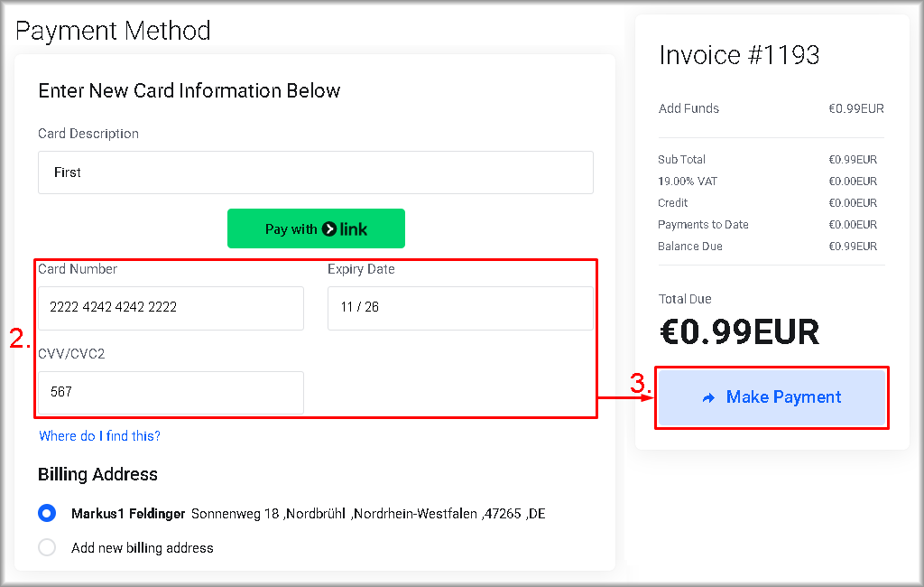Viewport: 924px width, 587px height.
Task: Click the Add Funds line item
Action: tap(688, 108)
